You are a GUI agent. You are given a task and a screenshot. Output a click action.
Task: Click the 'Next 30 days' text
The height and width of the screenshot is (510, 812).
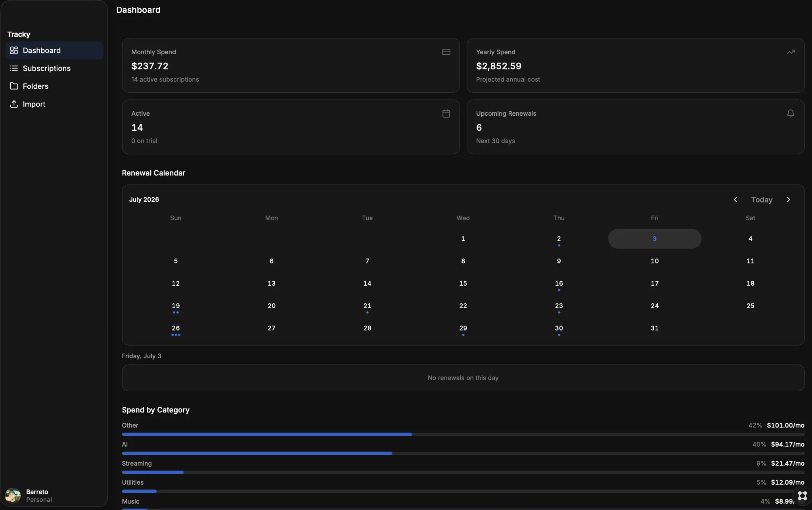click(496, 141)
